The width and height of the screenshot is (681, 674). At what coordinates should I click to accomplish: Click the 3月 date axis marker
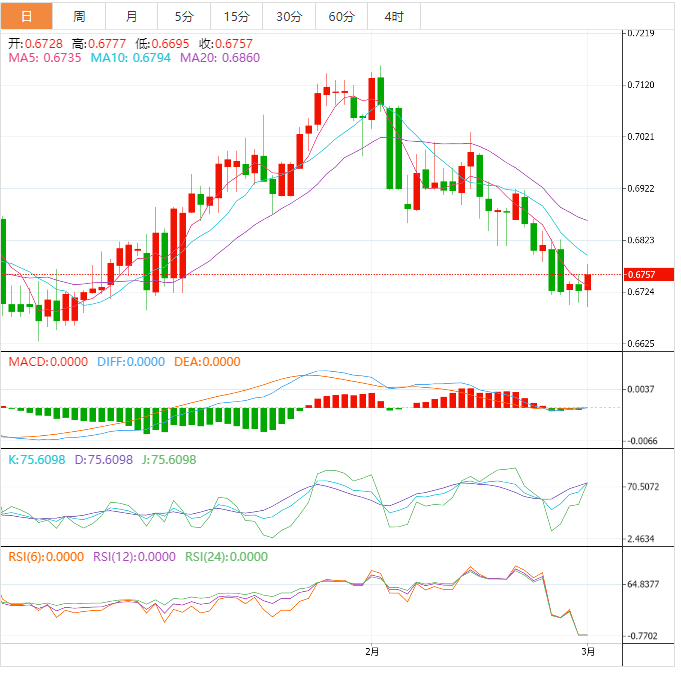click(589, 652)
